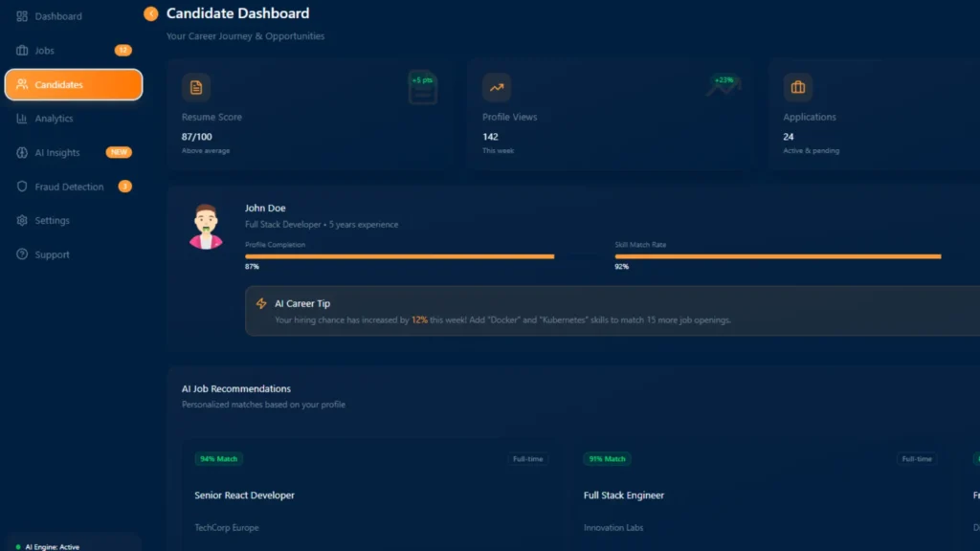980x551 pixels.
Task: Click the AI Career Tip lightning icon
Action: (x=261, y=303)
